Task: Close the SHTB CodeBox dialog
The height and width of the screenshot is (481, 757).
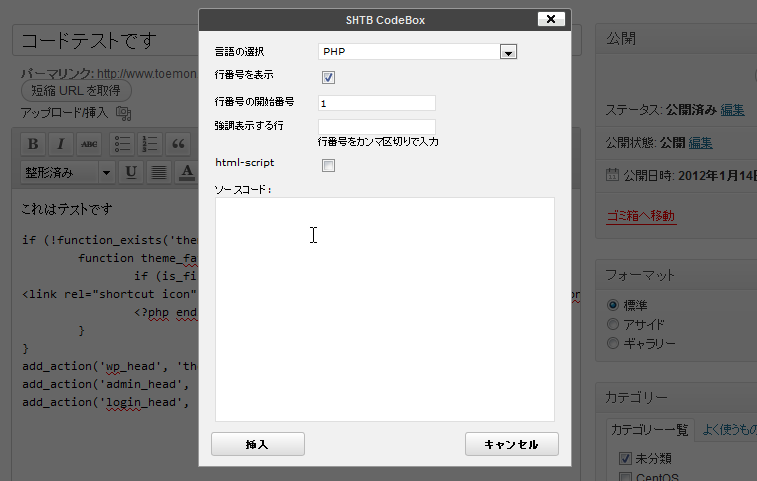Action: click(x=551, y=19)
